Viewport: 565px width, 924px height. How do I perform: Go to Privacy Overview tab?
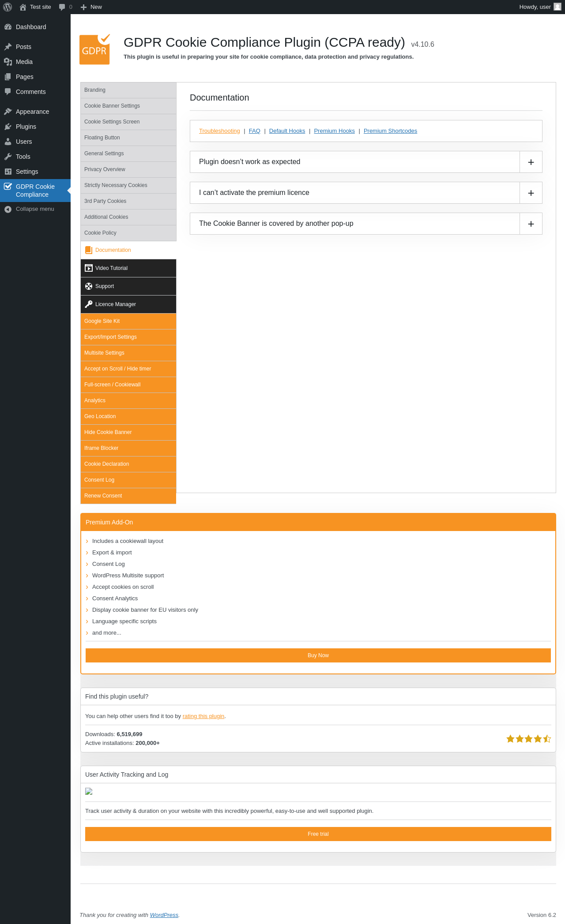click(128, 169)
